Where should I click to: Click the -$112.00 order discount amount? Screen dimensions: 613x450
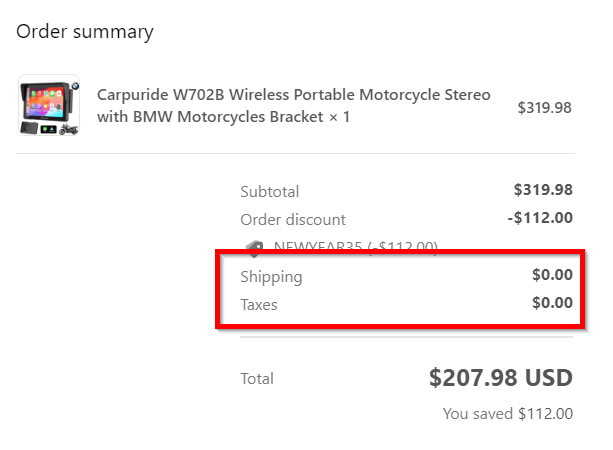coord(540,218)
